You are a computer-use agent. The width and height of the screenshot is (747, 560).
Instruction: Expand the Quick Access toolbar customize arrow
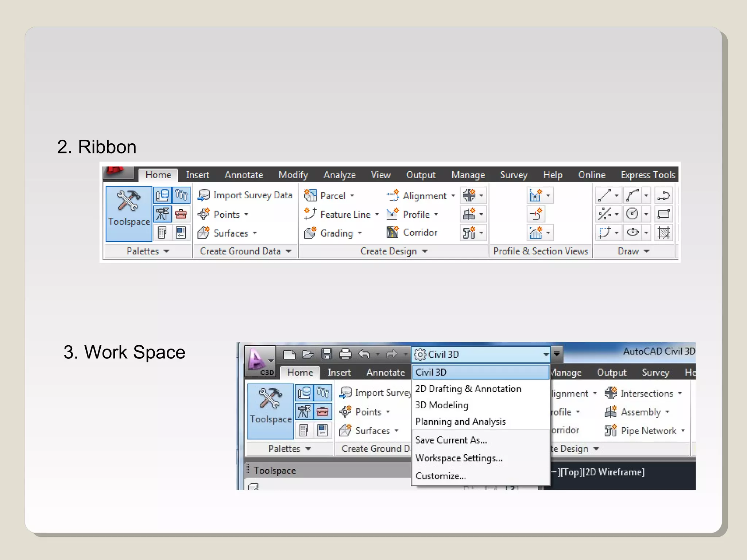[557, 354]
